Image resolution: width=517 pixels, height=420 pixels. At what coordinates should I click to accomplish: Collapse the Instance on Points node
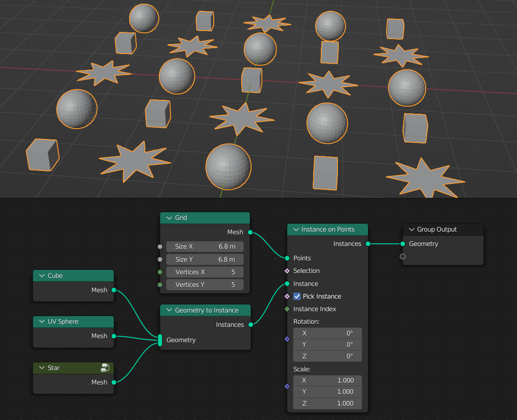[295, 229]
